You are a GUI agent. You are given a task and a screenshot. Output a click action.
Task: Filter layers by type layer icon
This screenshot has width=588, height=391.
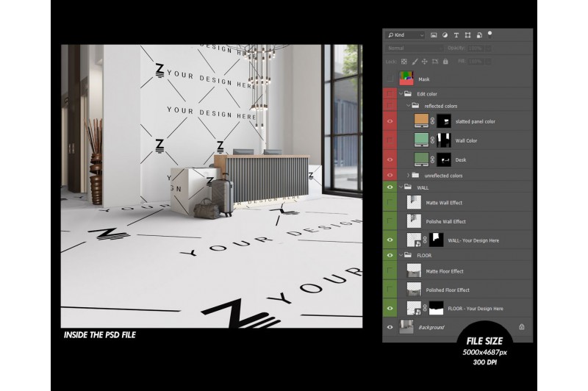(x=456, y=35)
